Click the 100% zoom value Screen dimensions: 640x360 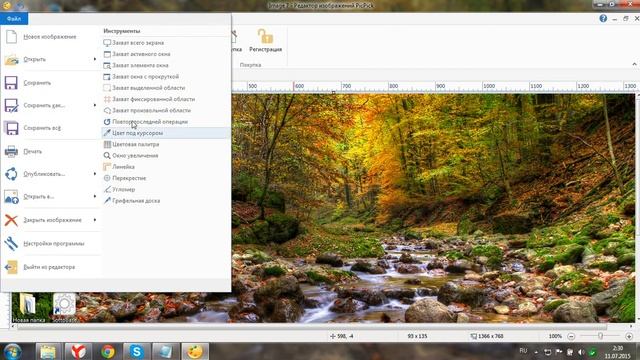click(555, 336)
